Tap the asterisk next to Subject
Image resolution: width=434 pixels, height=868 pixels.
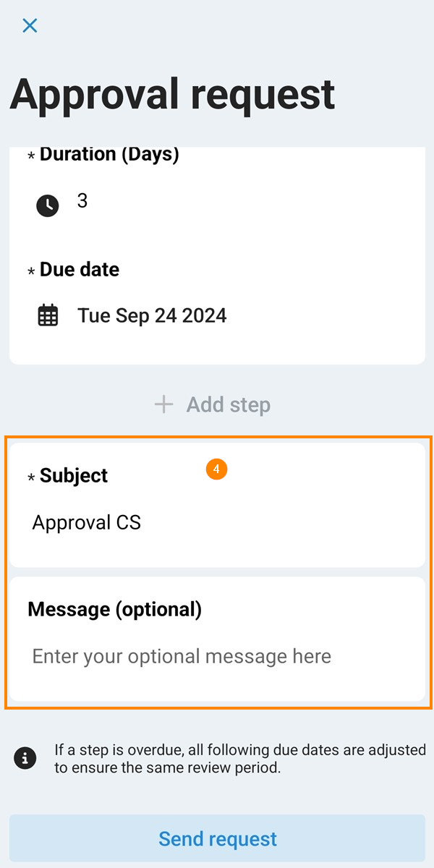tap(31, 477)
